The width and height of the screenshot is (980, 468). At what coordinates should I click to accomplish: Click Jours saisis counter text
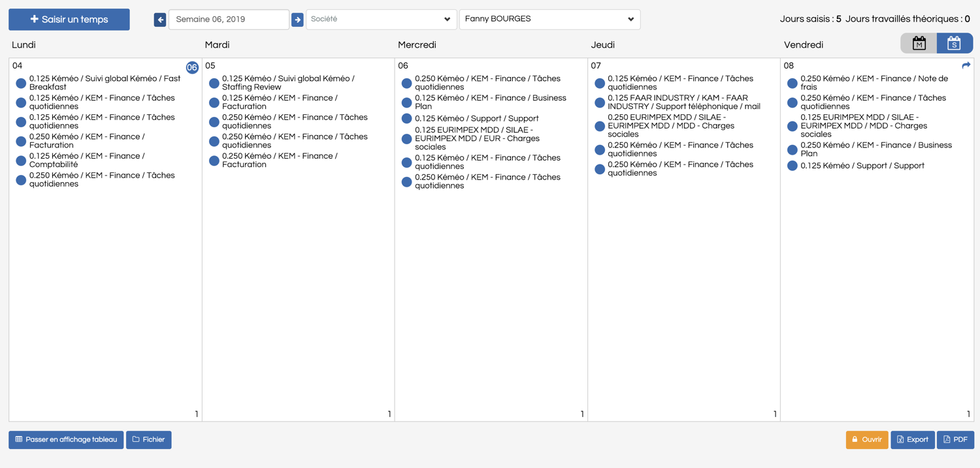[x=810, y=20]
